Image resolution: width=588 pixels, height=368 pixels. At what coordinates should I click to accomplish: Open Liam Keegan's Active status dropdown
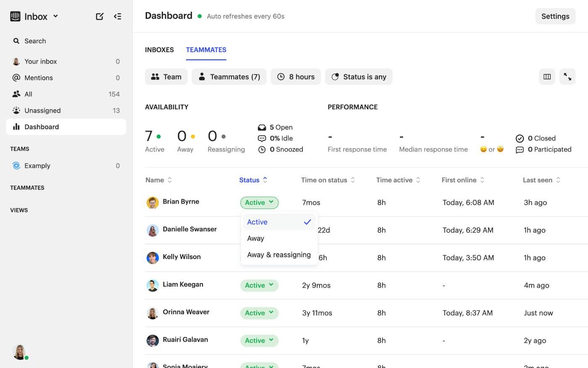[259, 285]
